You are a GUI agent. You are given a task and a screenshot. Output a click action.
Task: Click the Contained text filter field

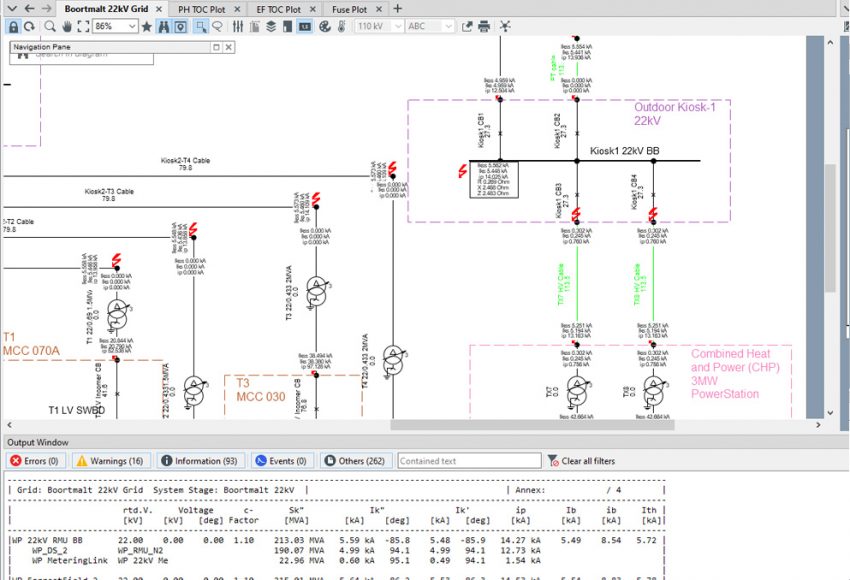click(x=468, y=461)
